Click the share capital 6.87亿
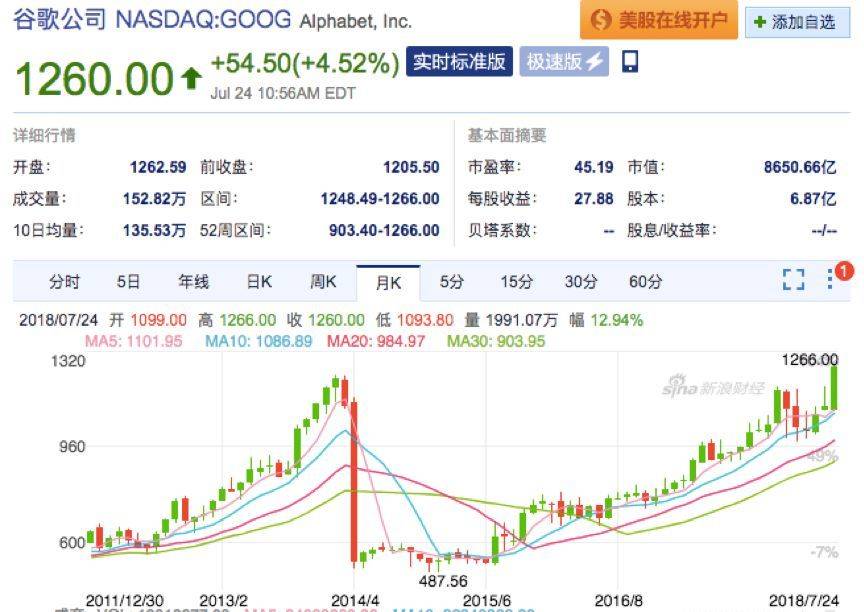The height and width of the screenshot is (612, 864). click(x=813, y=198)
